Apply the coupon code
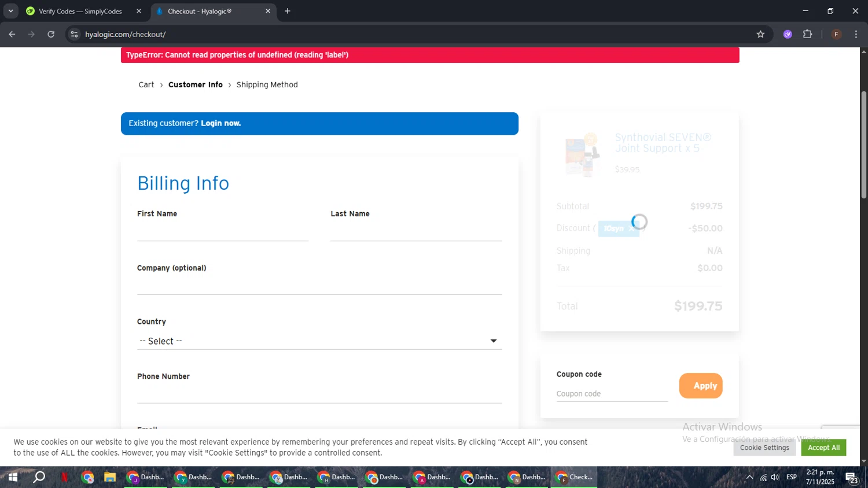The width and height of the screenshot is (868, 488). [701, 386]
